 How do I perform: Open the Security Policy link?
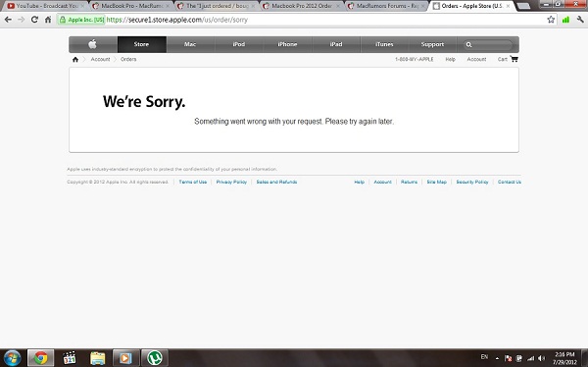click(x=472, y=182)
